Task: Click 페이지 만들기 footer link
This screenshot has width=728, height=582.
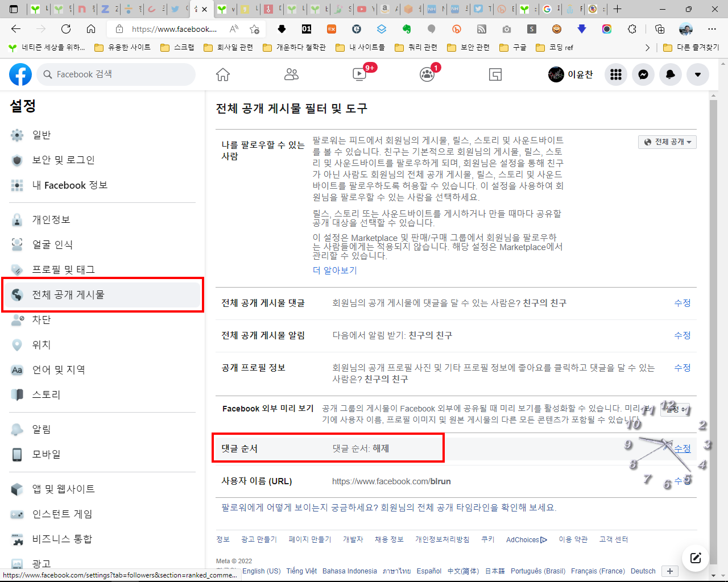Action: pos(309,539)
